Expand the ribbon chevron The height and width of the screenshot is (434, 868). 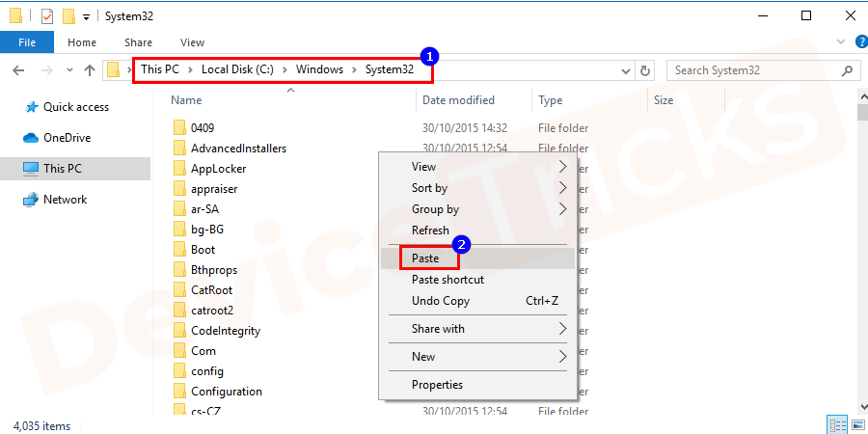[x=841, y=42]
